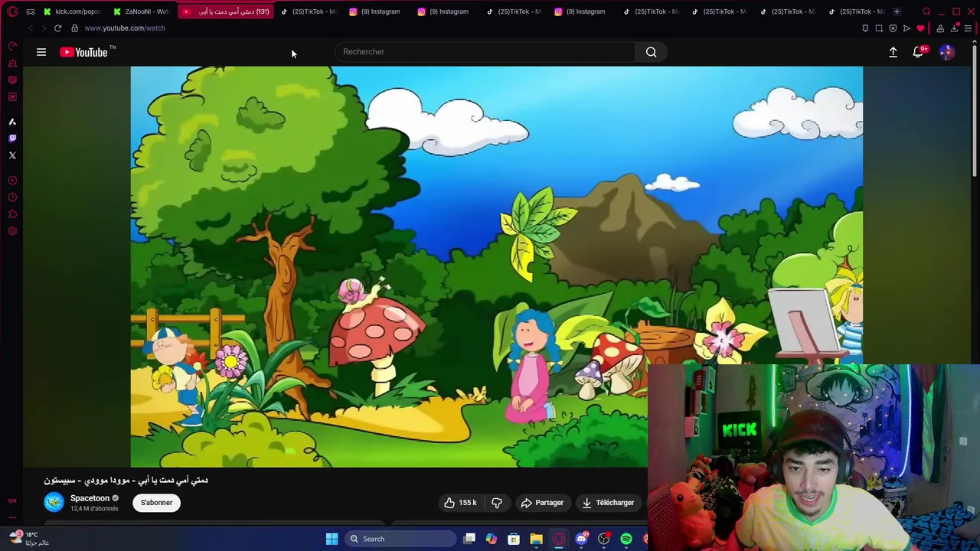Open History clock icon in sidebar
The height and width of the screenshot is (551, 980).
[x=12, y=197]
